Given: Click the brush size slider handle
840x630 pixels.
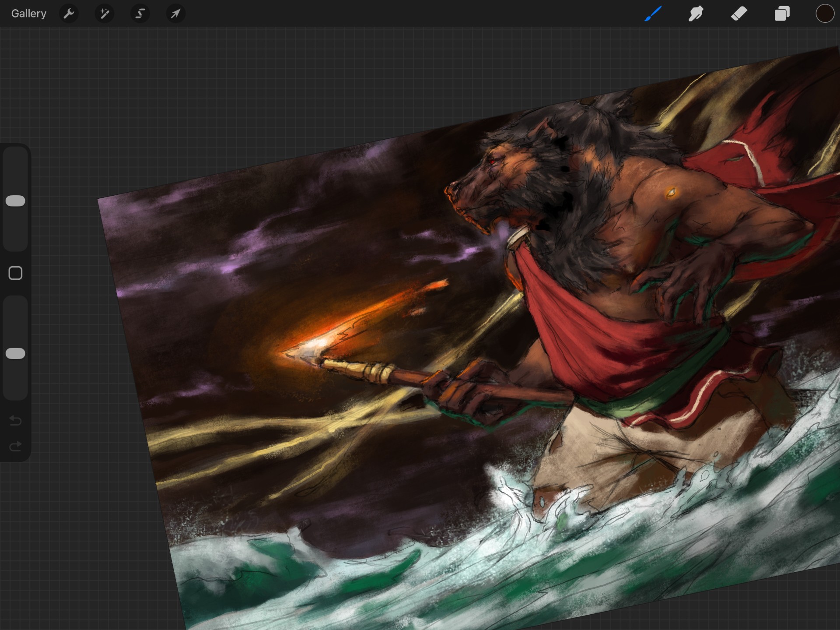Looking at the screenshot, I should (15, 201).
